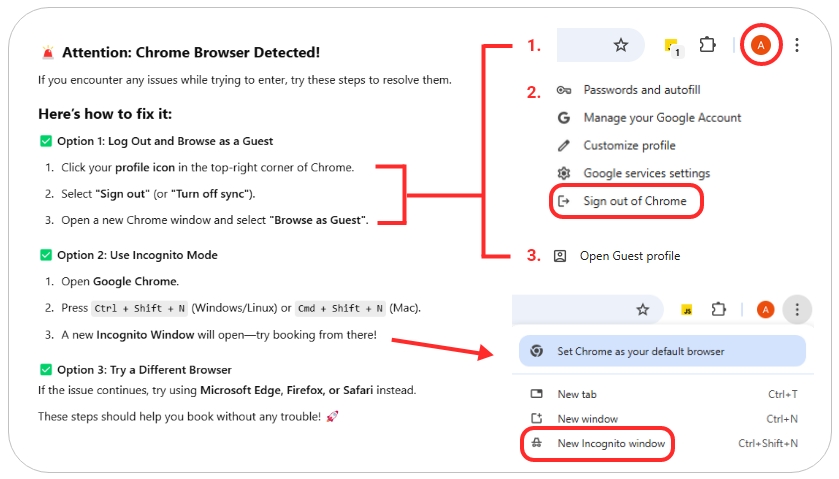Screen dimensions: 839x479
Task: Open the puzzle icon next to the JS extension
Action: point(719,309)
